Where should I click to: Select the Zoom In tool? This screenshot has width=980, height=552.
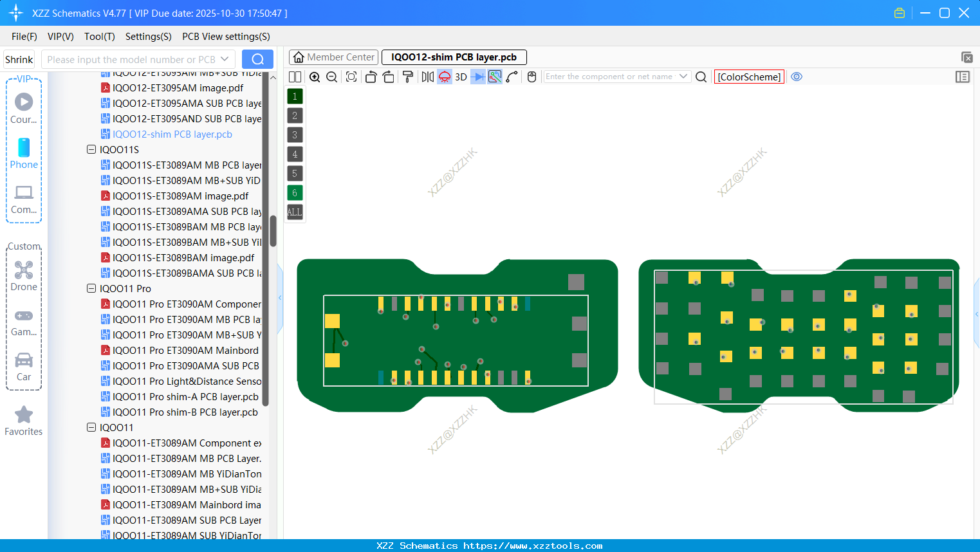coord(315,77)
